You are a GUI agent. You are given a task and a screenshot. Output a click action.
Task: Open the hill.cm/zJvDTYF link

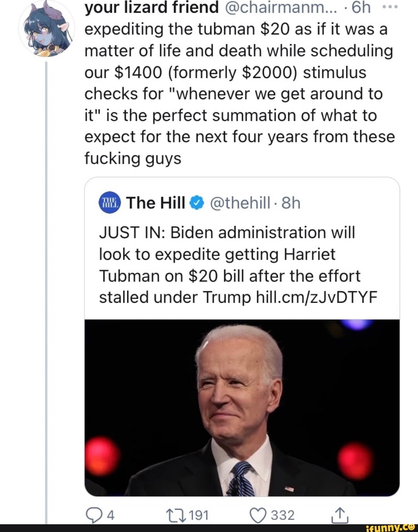pyautogui.click(x=316, y=297)
